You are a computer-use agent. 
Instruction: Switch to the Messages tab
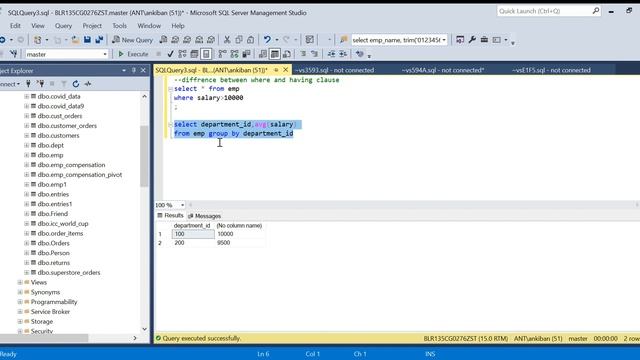tap(204, 216)
